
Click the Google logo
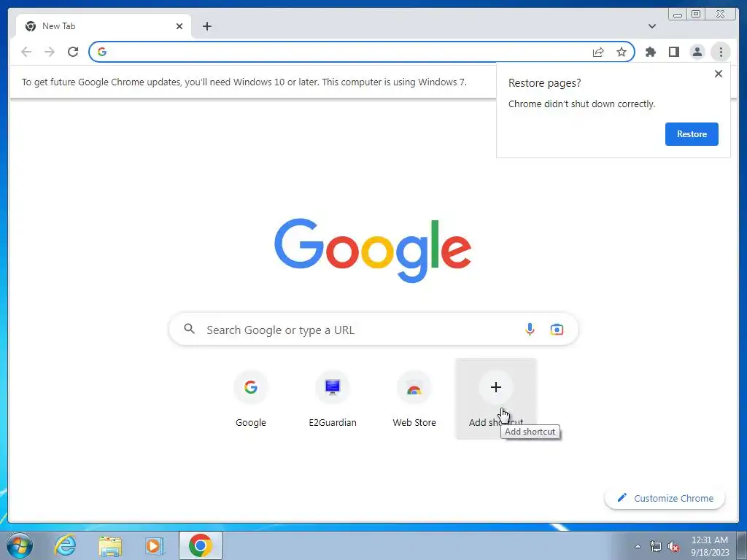(373, 251)
